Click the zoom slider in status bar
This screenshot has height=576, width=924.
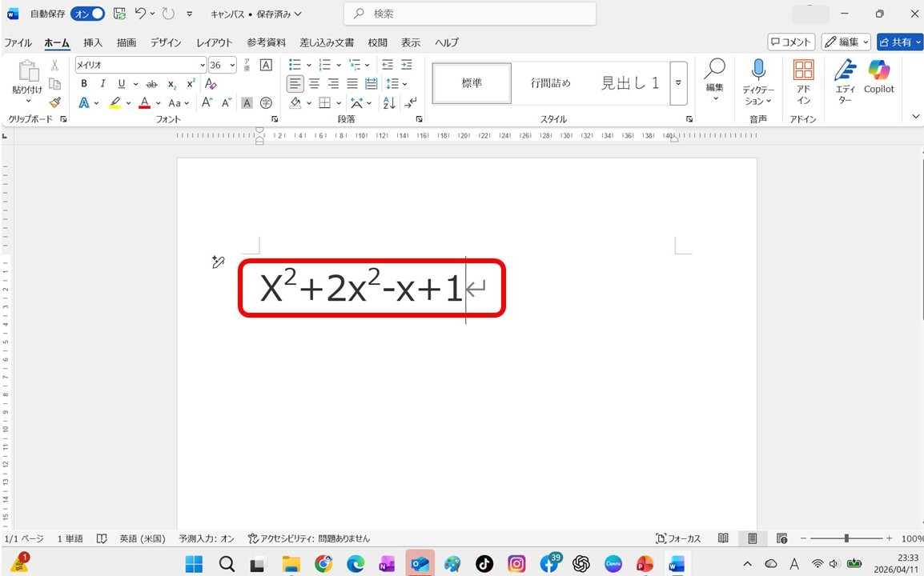(x=846, y=538)
